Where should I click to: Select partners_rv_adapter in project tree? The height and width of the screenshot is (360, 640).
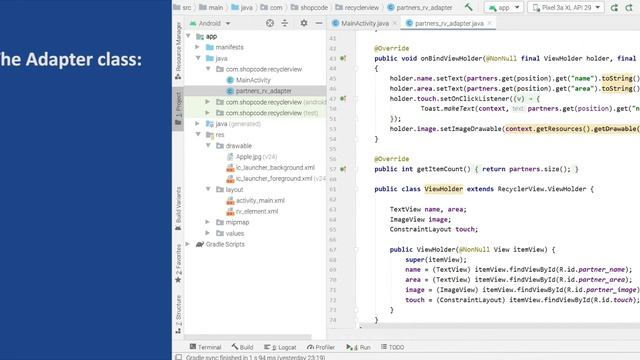(259, 91)
